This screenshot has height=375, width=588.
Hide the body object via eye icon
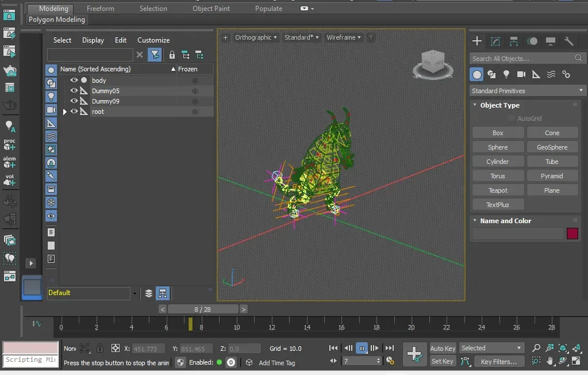click(74, 80)
